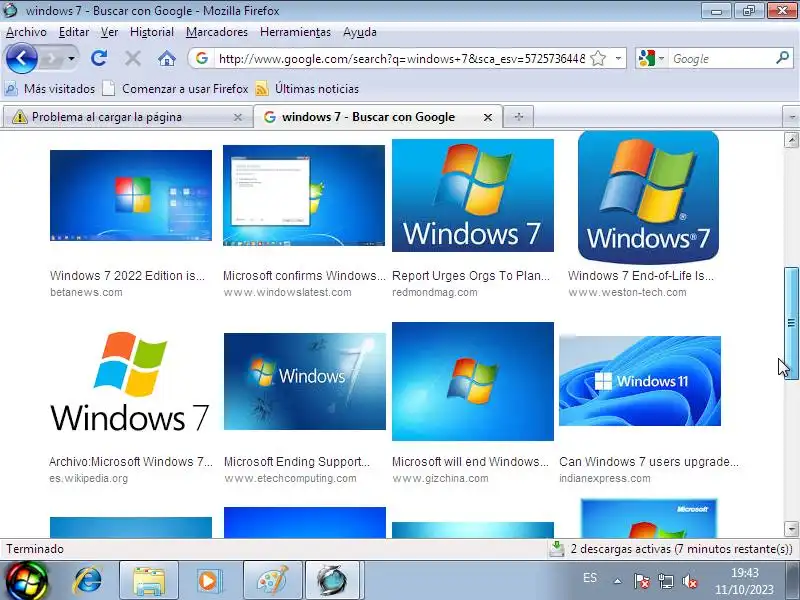Open the gizchina.com Windows flag thumbnail

pyautogui.click(x=473, y=381)
